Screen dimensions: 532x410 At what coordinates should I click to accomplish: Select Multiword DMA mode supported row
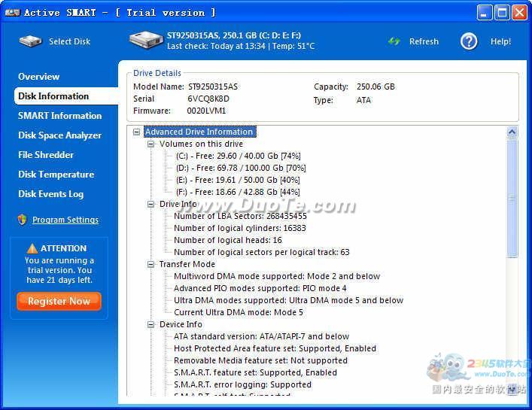click(277, 276)
